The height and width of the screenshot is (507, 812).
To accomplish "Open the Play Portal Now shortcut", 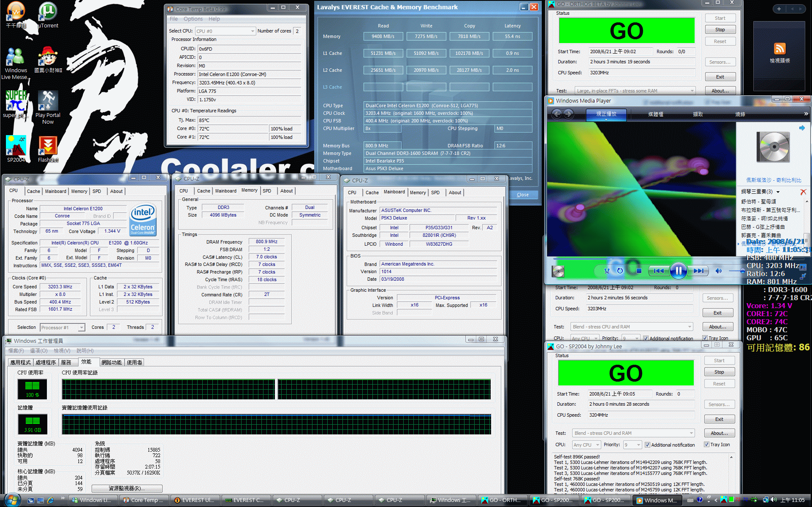I will point(48,108).
